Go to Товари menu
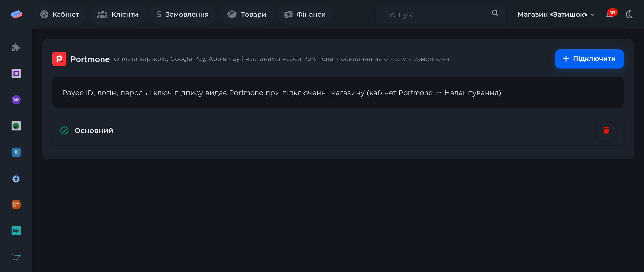The height and width of the screenshot is (272, 644). pyautogui.click(x=247, y=14)
